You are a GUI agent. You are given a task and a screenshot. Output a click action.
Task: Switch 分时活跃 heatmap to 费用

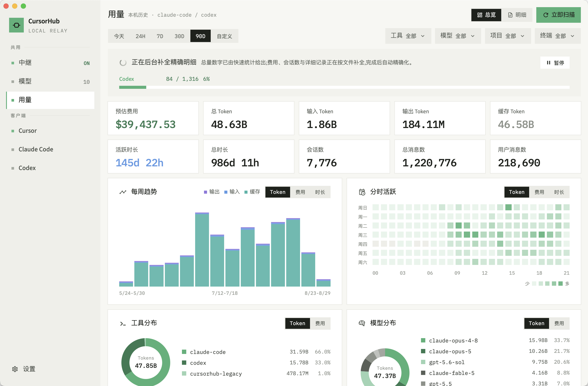(539, 192)
